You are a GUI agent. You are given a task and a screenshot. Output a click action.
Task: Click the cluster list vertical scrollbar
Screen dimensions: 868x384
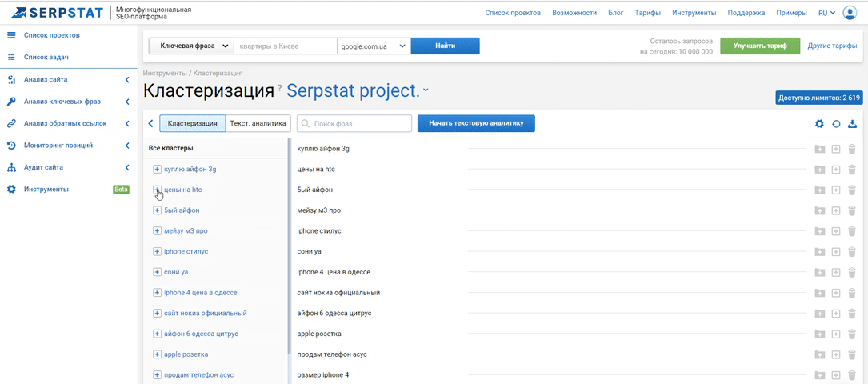pos(289,246)
